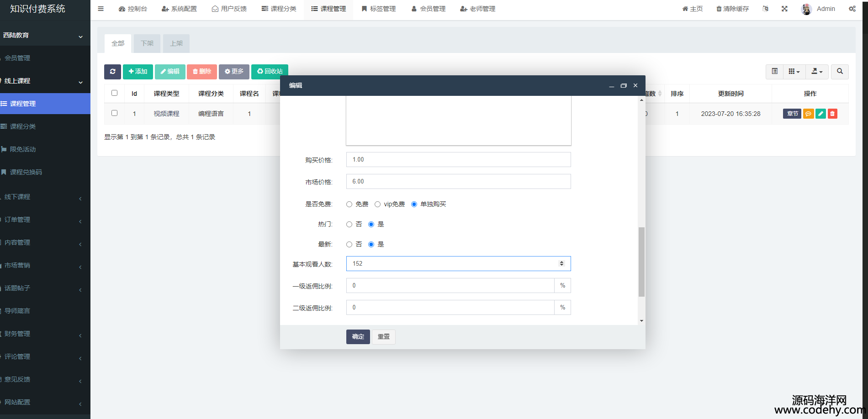Check the checkbox for row Id 1

click(115, 113)
